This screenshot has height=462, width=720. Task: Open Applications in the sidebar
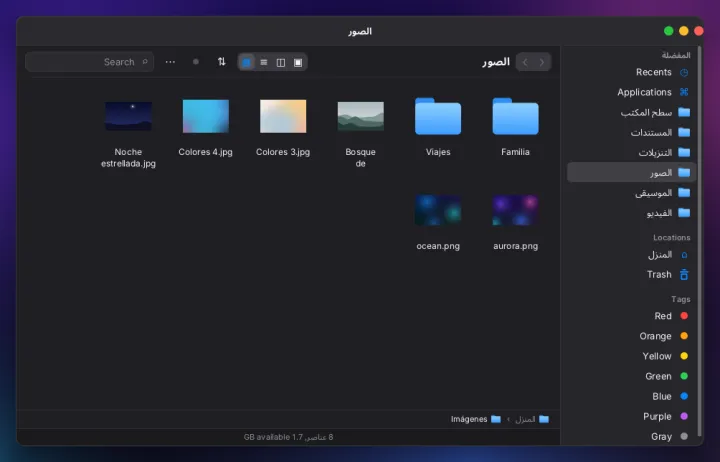[632, 92]
